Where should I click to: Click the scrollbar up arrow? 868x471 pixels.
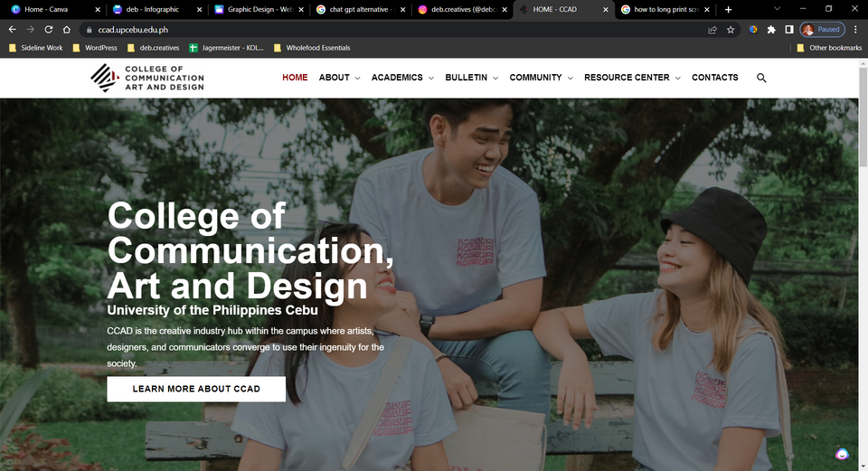point(863,63)
